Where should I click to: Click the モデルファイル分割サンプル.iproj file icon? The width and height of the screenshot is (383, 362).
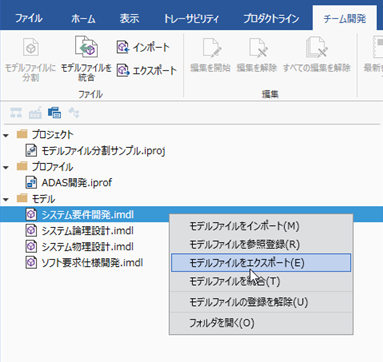tap(31, 151)
